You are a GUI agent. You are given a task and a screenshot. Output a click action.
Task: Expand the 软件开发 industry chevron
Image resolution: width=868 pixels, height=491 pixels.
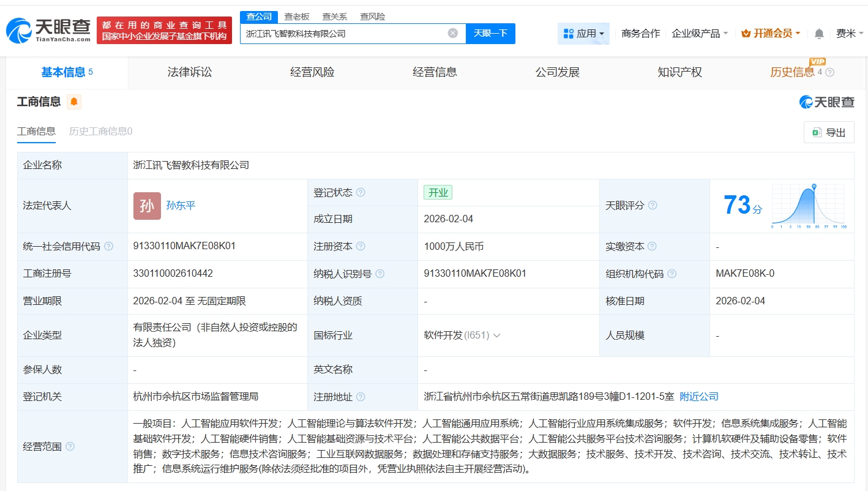tap(496, 335)
